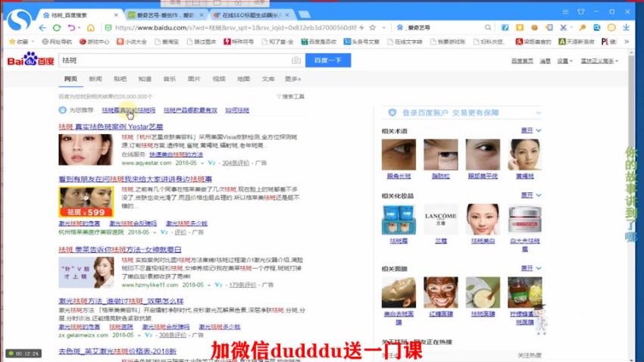Screen dimensions: 644x362
Task: Select the 地图 search category
Action: click(x=243, y=79)
